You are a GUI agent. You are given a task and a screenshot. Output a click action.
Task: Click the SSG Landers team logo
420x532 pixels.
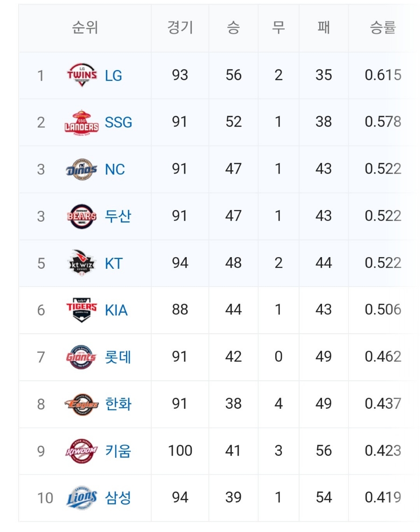[82, 122]
